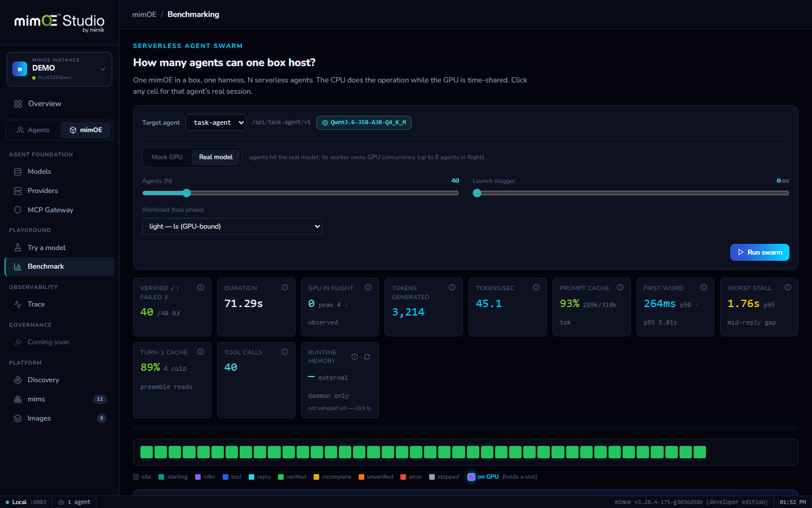This screenshot has height=508, width=812.
Task: Click the Images layers icon
Action: coord(17,418)
